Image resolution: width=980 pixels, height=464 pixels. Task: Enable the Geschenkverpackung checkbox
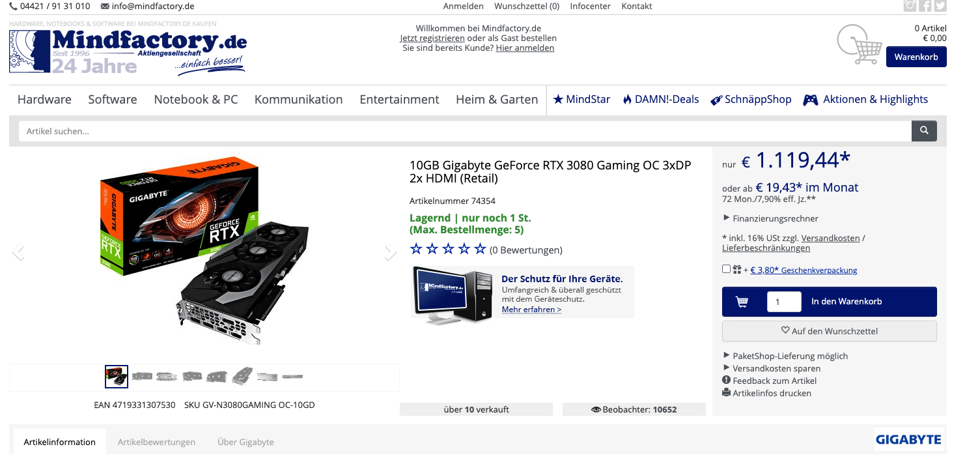click(x=726, y=269)
